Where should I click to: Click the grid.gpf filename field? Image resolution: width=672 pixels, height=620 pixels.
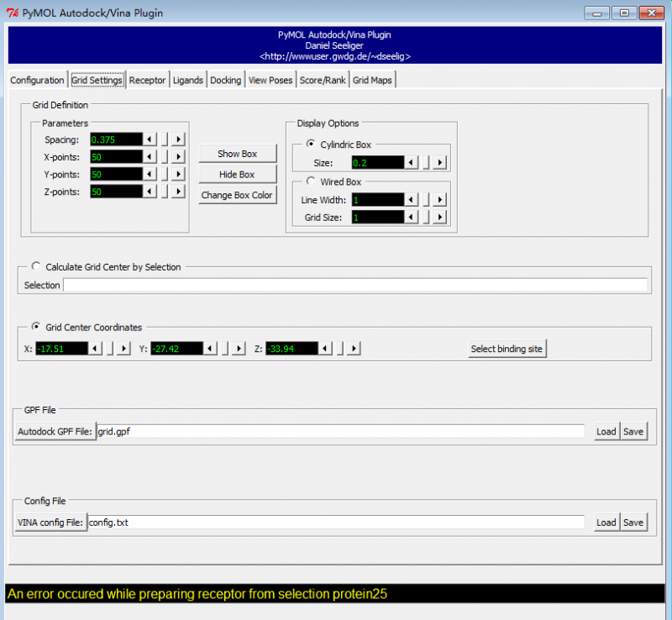pos(341,431)
